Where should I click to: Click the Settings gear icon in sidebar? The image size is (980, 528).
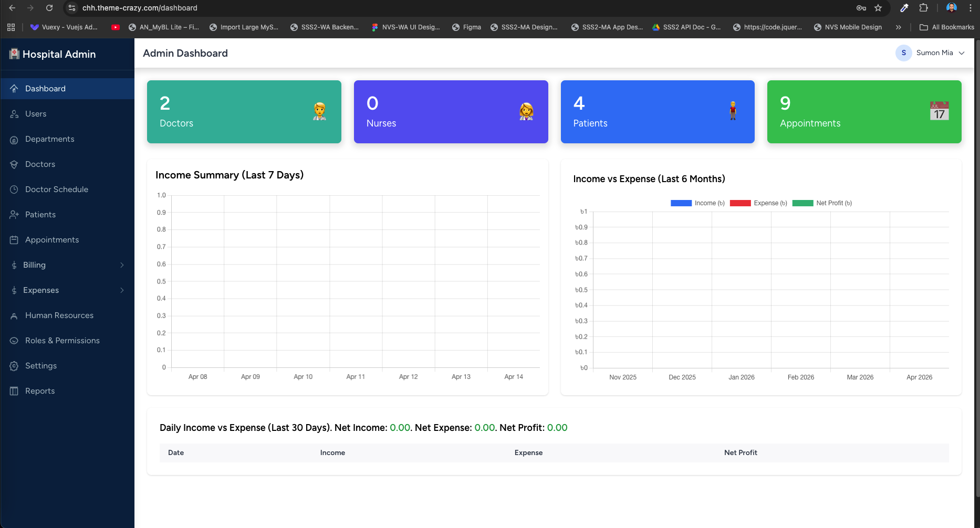click(14, 366)
